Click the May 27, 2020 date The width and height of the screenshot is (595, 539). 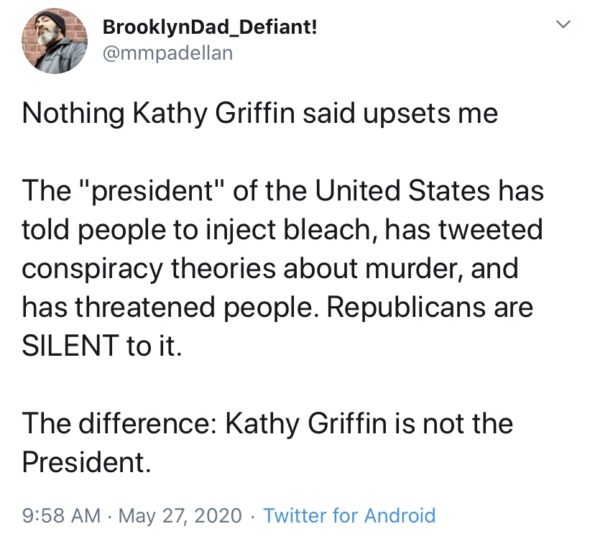[180, 515]
